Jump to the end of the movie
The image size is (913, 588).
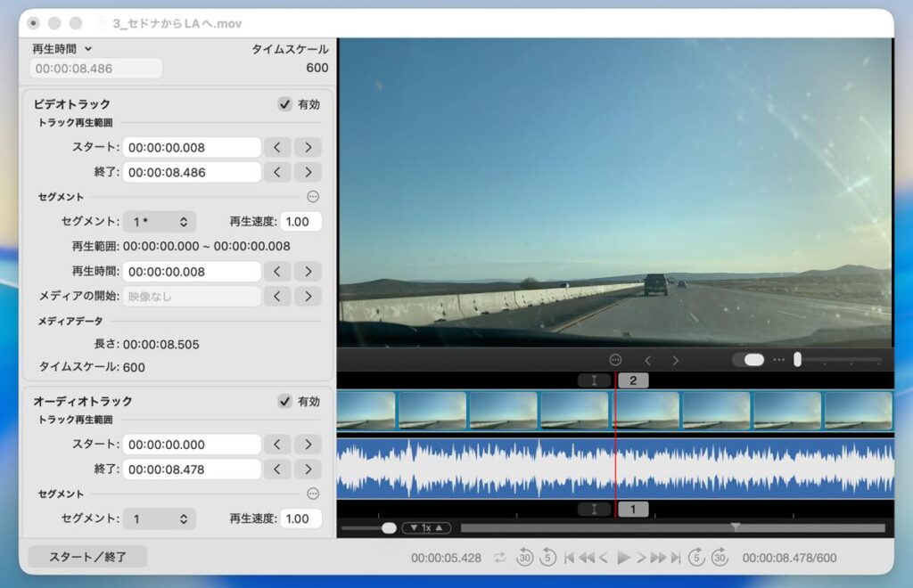tap(676, 558)
